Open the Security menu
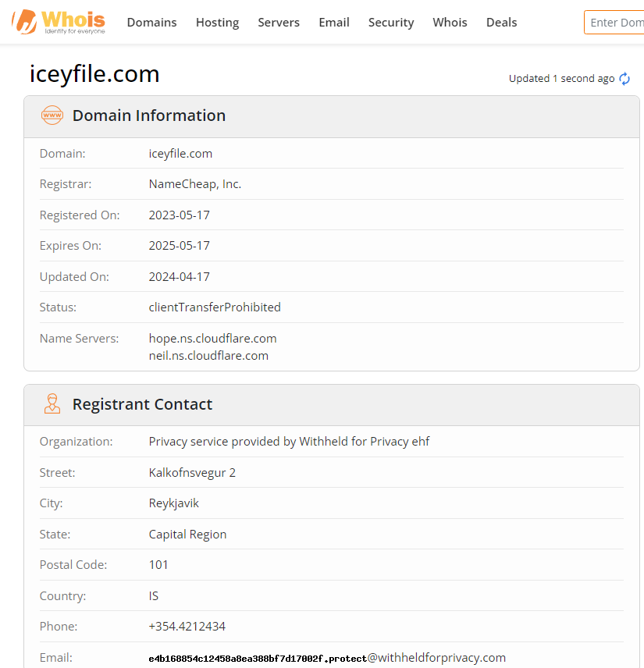Viewport: 644px width, 668px height. click(x=391, y=22)
